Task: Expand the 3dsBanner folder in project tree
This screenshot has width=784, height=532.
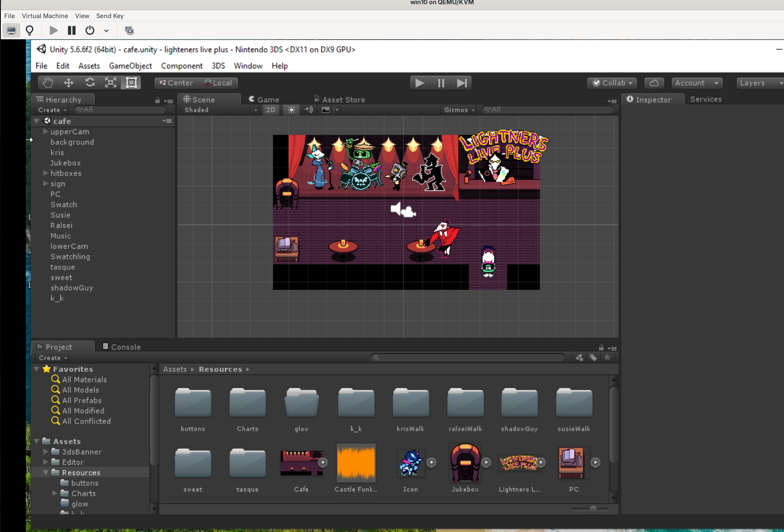Action: 46,452
